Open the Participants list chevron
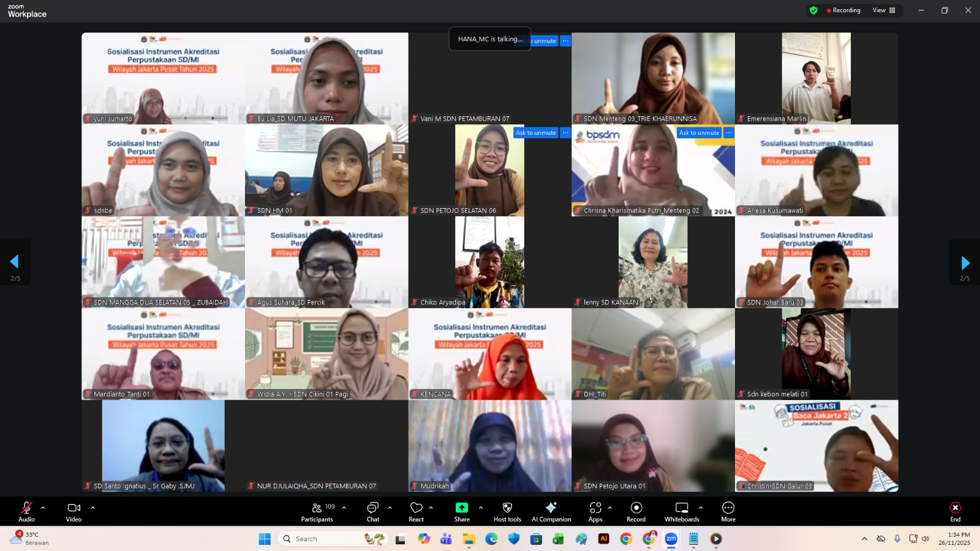The height and width of the screenshot is (551, 980). (344, 507)
